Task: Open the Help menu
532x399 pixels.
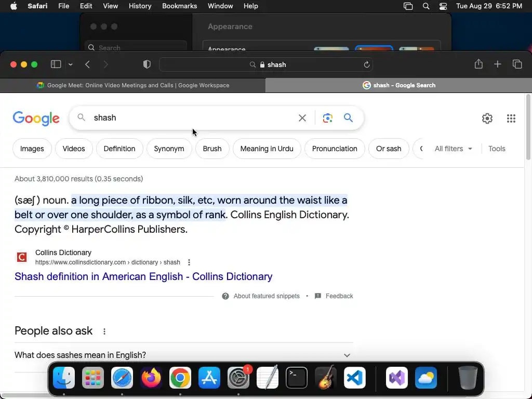Action: click(251, 6)
